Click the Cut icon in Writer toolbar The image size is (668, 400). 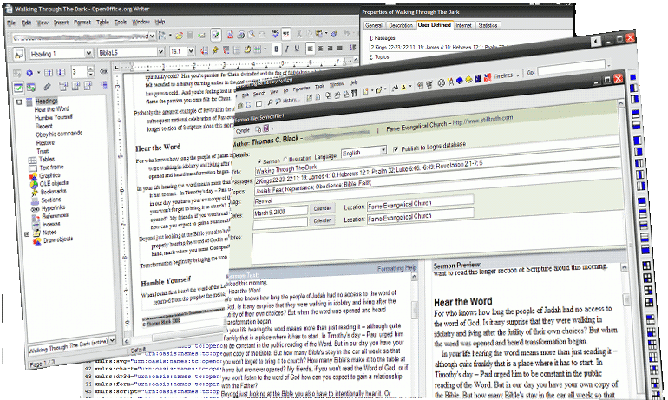click(299, 34)
